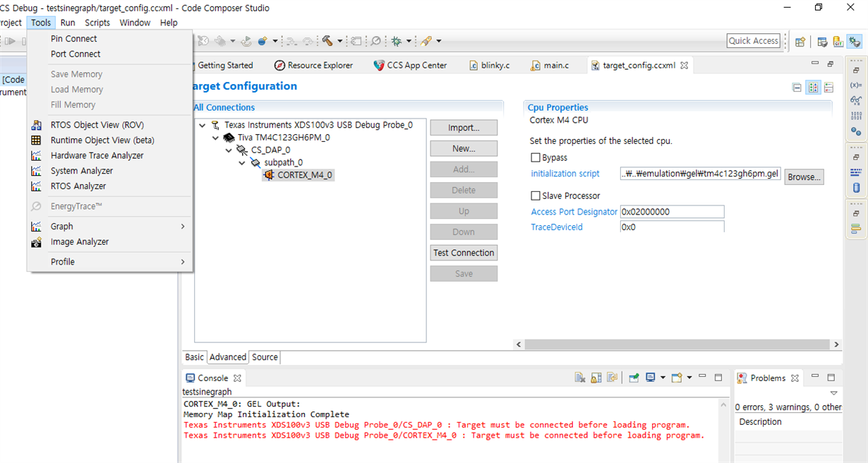Open the Problems view menu triangle

[x=833, y=393]
